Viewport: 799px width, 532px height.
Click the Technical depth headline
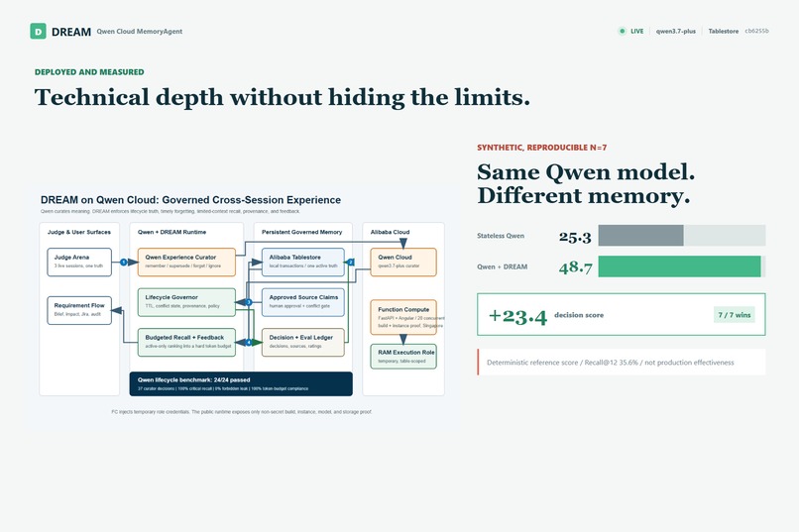click(x=283, y=97)
